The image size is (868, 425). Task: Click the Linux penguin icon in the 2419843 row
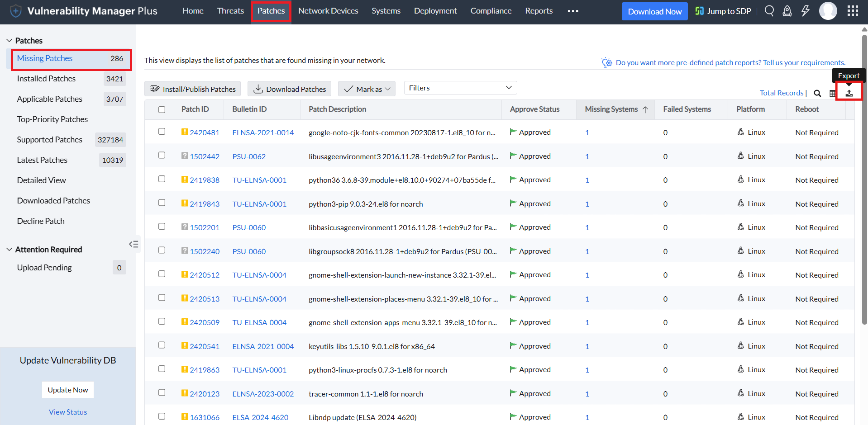pyautogui.click(x=741, y=203)
